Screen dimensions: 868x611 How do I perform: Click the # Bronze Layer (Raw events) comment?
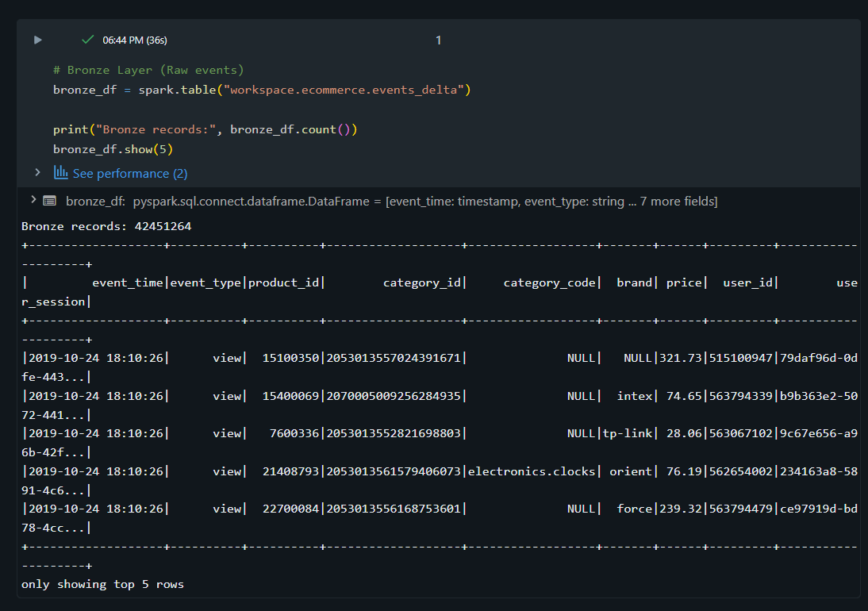(x=148, y=71)
